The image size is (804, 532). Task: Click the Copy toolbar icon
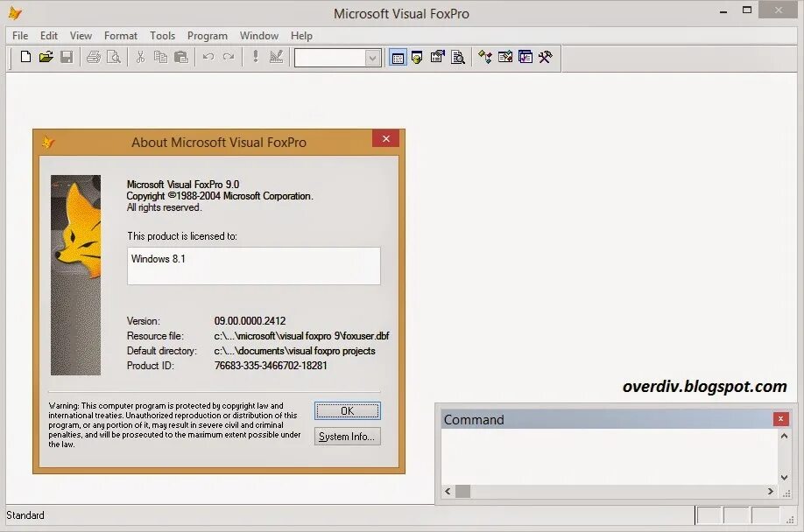coord(160,57)
